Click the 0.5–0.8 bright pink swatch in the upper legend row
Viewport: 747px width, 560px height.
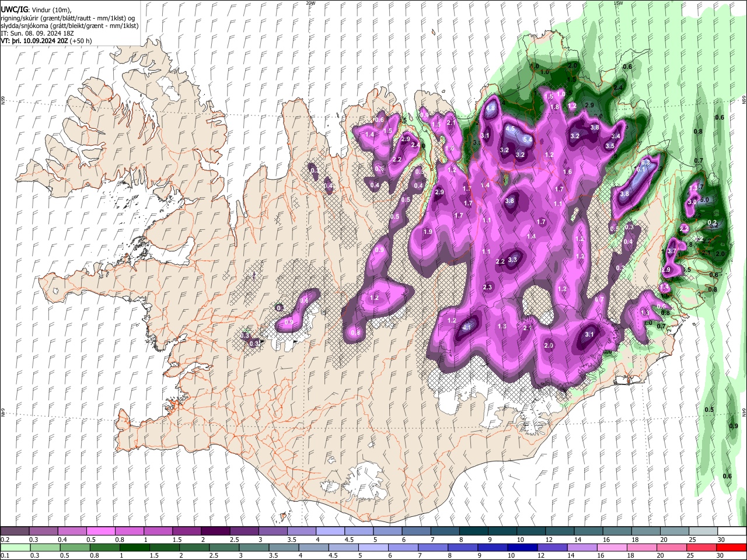100,531
